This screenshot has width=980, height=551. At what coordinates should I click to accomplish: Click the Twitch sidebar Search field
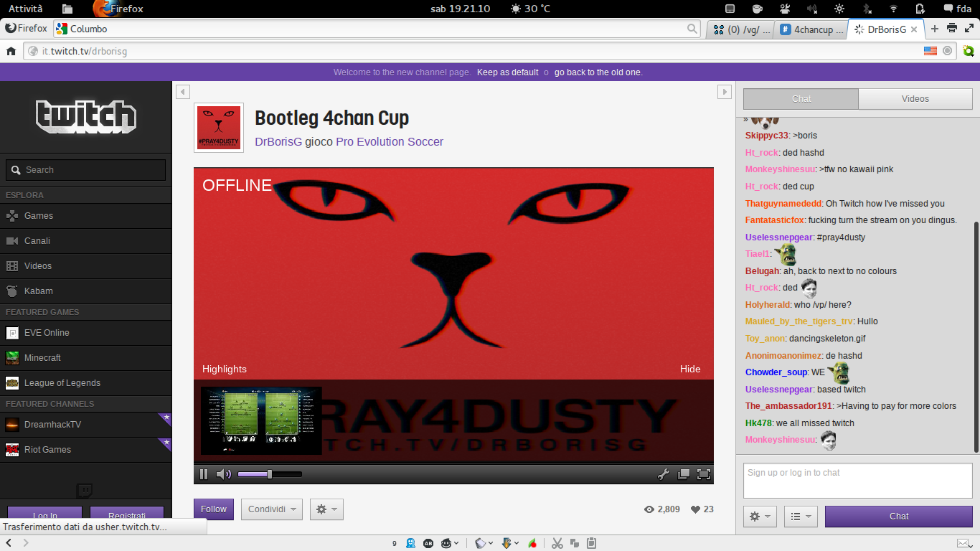[85, 170]
